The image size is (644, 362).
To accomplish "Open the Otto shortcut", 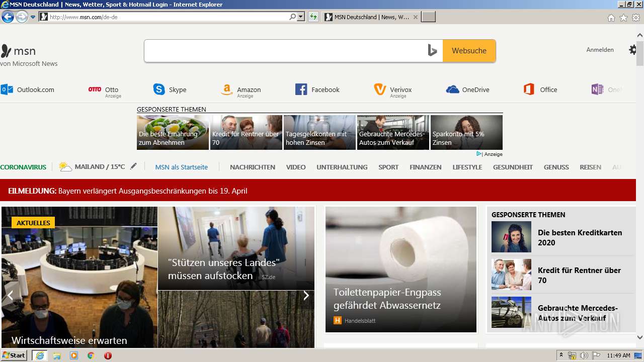I will 105,90.
